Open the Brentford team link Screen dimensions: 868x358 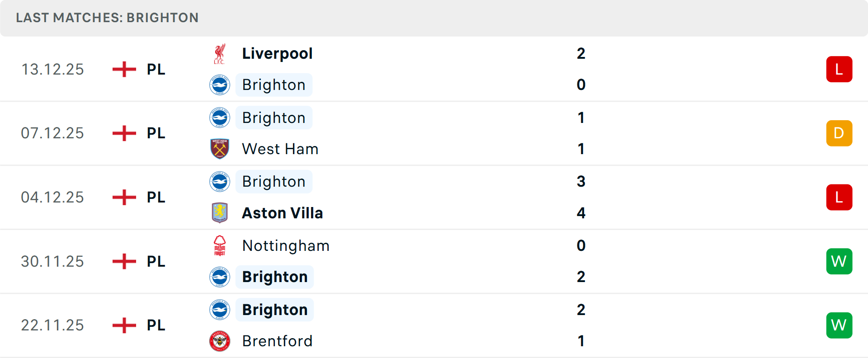(277, 341)
